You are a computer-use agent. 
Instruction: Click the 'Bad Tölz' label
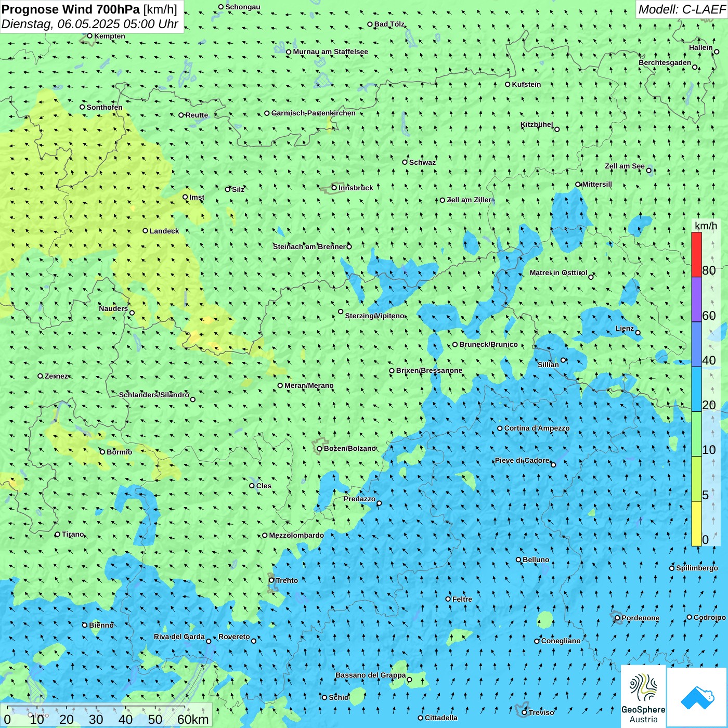pos(389,24)
